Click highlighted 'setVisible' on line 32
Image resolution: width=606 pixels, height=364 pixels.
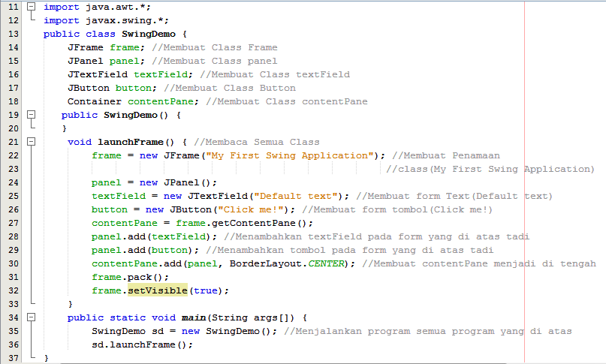pyautogui.click(x=158, y=290)
